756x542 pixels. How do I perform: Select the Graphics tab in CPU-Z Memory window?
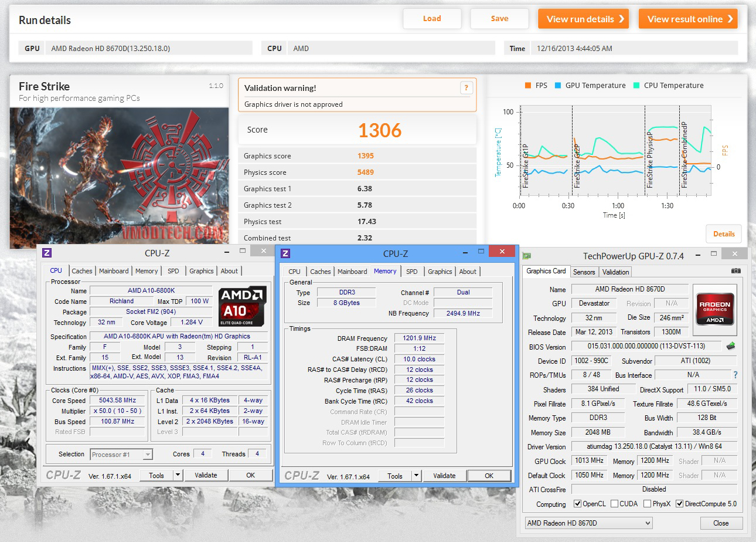pyautogui.click(x=440, y=272)
